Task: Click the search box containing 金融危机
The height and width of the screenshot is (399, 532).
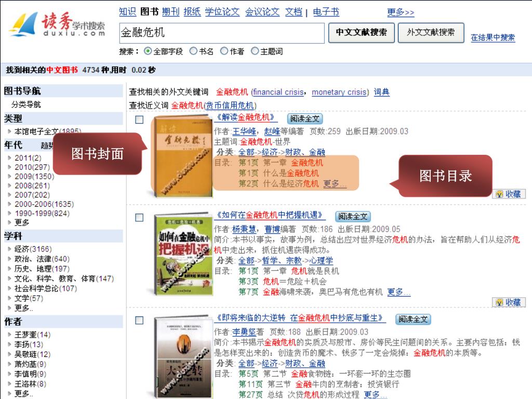Action: [x=222, y=33]
